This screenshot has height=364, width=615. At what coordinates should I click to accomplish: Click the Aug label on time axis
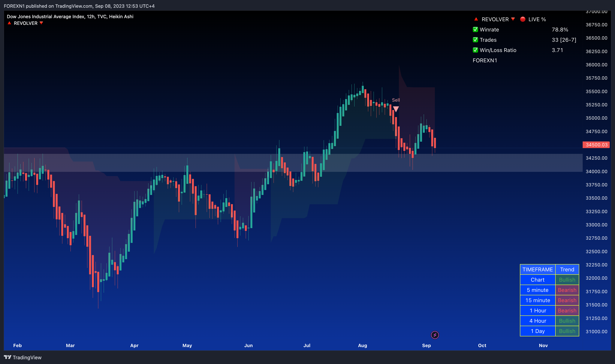click(363, 345)
